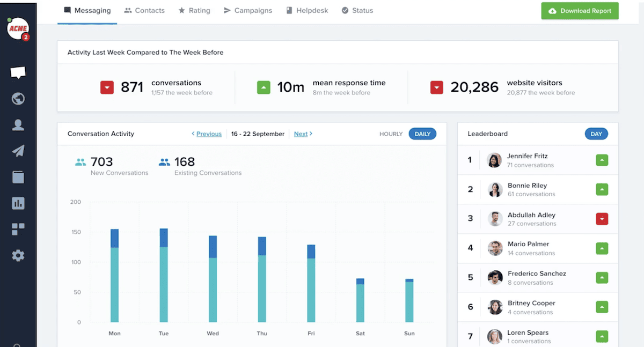Click Abdullah Adley's red trend arrow

click(602, 219)
